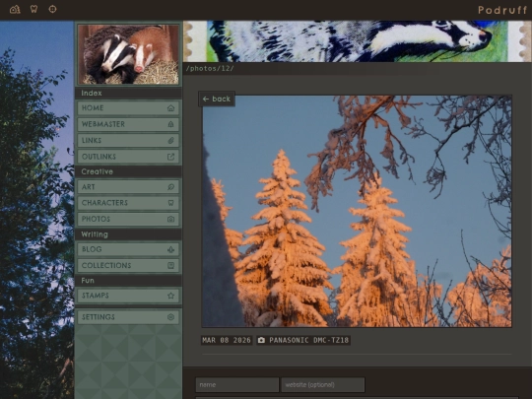Click the left arrow icon on back button
Screen dimensions: 532x399
206,100
